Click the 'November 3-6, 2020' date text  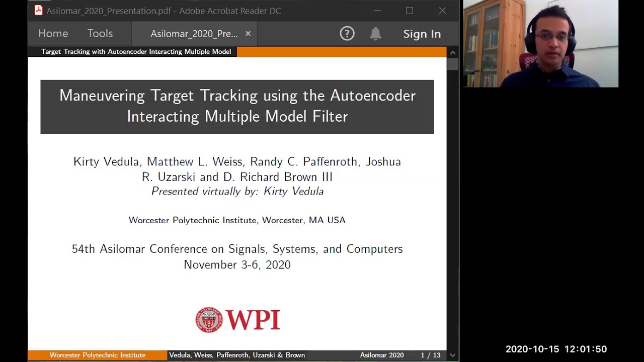[237, 264]
